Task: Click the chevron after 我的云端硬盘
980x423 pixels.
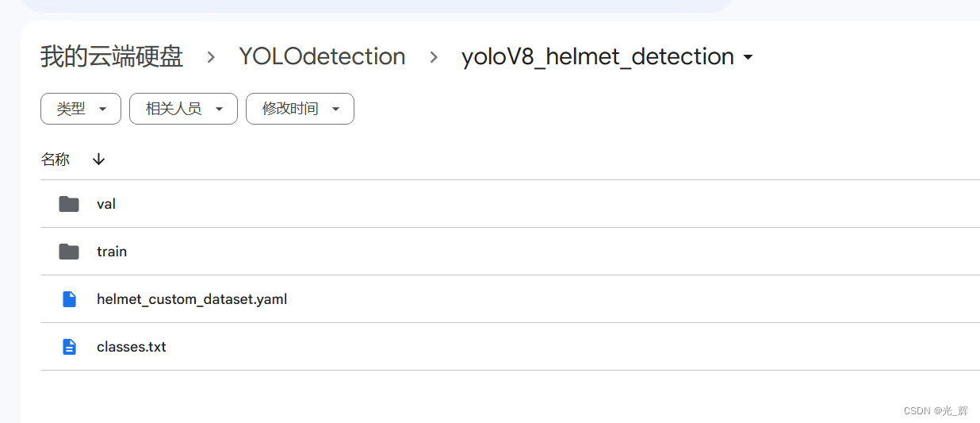Action: [211, 57]
